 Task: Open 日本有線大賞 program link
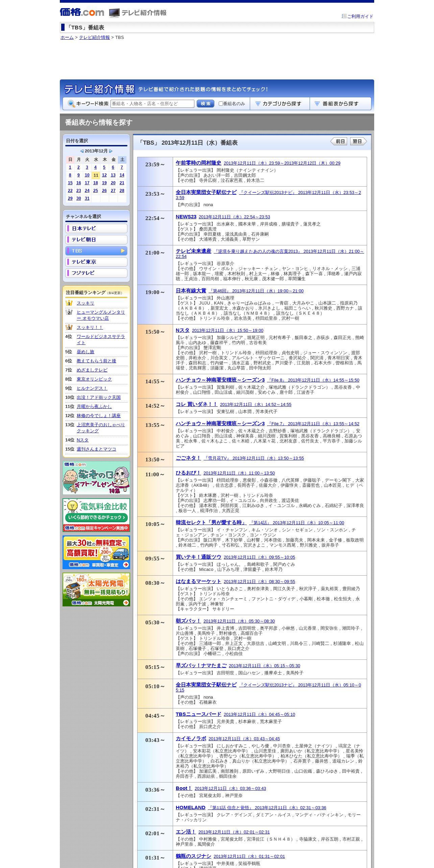coord(191,291)
